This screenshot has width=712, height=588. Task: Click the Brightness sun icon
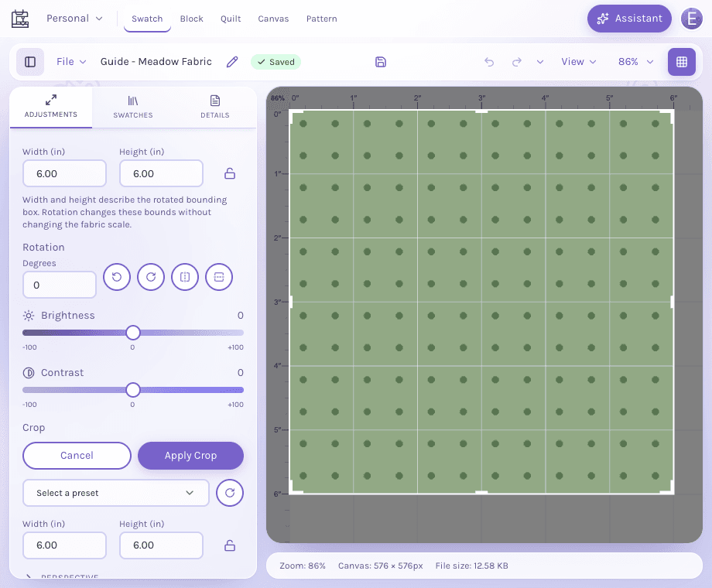(29, 316)
